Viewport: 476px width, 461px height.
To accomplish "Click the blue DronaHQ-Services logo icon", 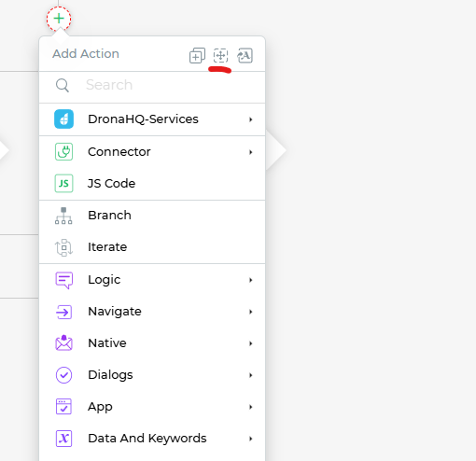I will tap(63, 119).
